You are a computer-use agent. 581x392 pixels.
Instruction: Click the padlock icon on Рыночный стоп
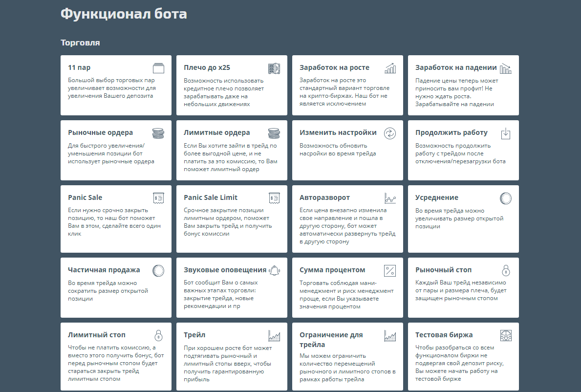506,270
